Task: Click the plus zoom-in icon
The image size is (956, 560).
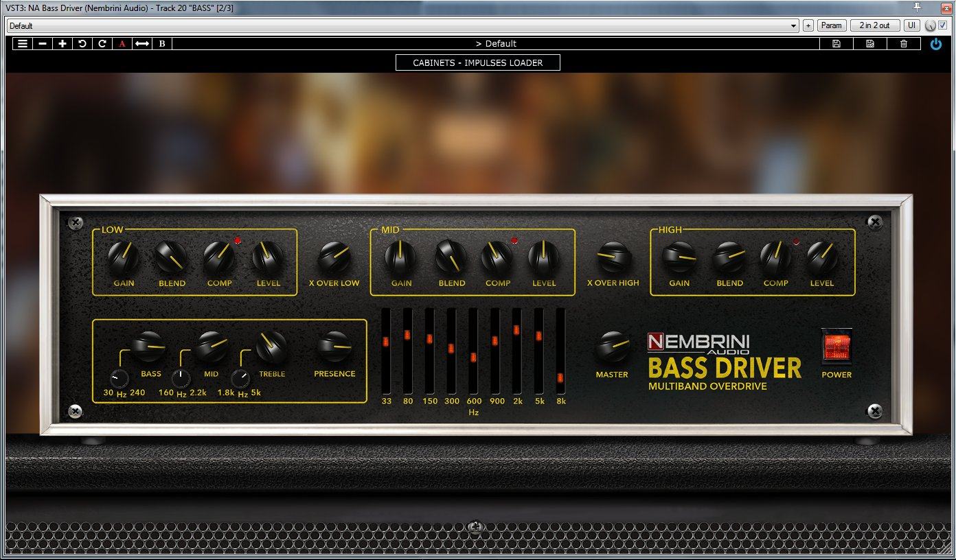Action: [x=62, y=43]
